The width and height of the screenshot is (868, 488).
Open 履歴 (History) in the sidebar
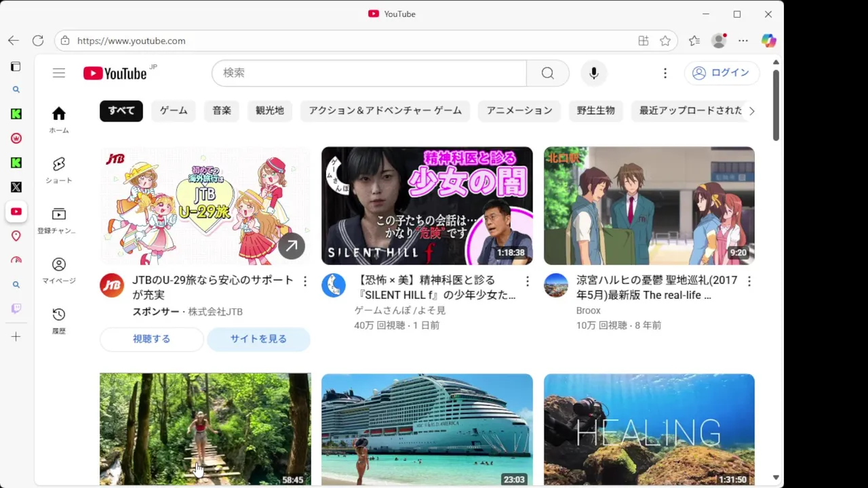59,321
